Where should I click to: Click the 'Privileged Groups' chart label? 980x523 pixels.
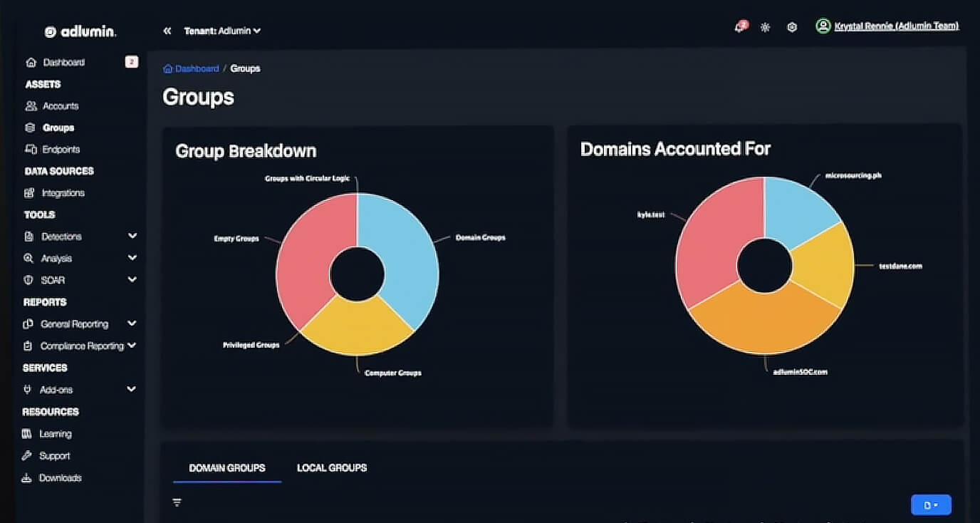251,345
